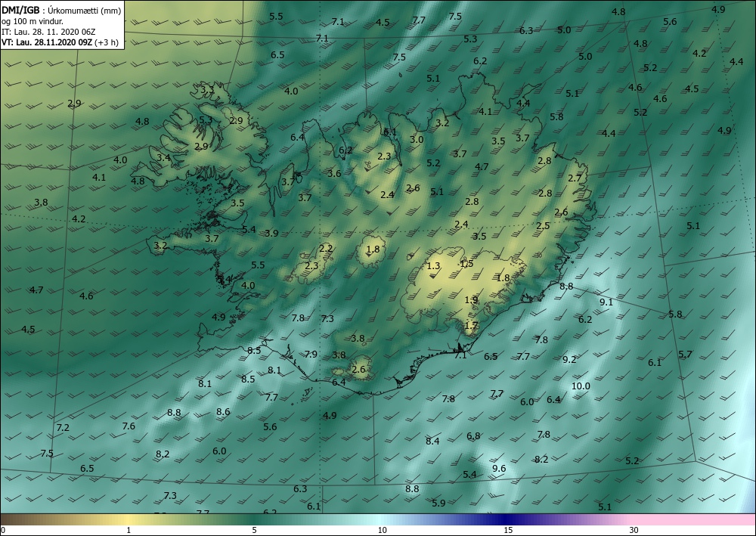Click the 7.9 value in southwest Iceland

(311, 355)
